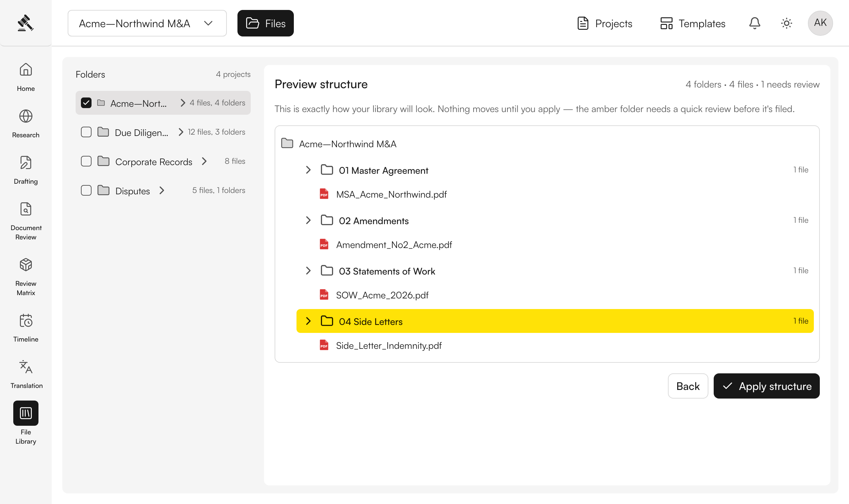Open the Acme—Northwind M&A project dropdown
Image resolution: width=849 pixels, height=504 pixels.
(147, 23)
